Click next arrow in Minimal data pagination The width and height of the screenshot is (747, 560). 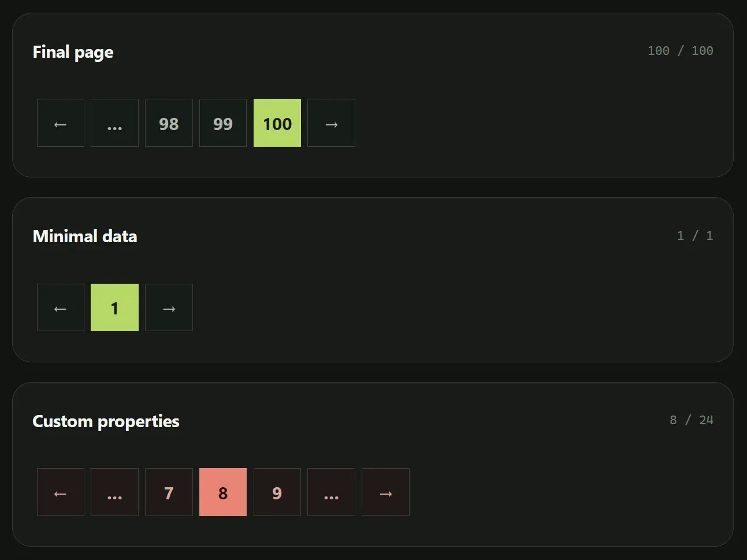169,307
